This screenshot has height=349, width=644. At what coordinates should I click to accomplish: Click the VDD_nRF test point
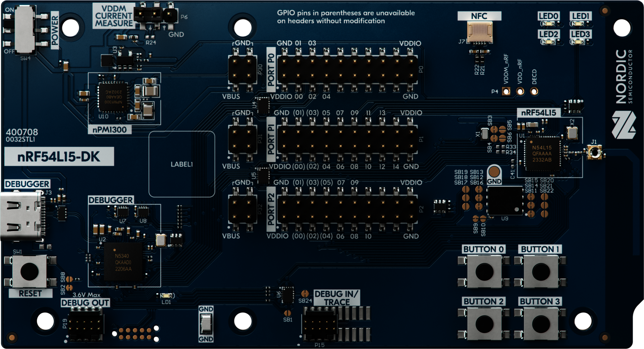point(520,91)
